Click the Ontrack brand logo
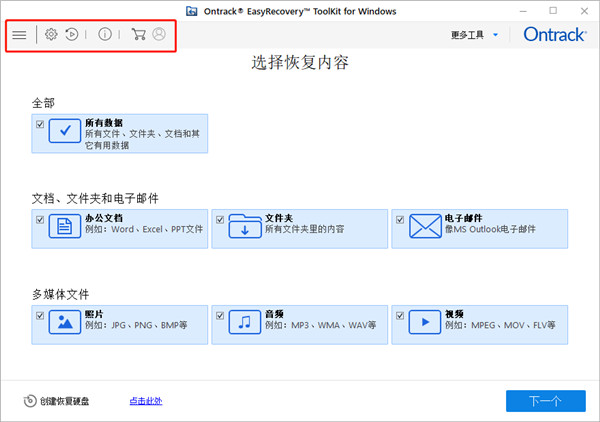Image resolution: width=600 pixels, height=422 pixels. tap(555, 34)
